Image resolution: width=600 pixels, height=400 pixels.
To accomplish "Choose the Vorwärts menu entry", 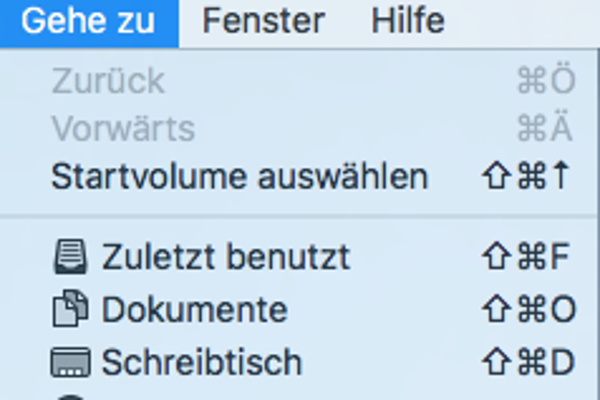I will 123,129.
